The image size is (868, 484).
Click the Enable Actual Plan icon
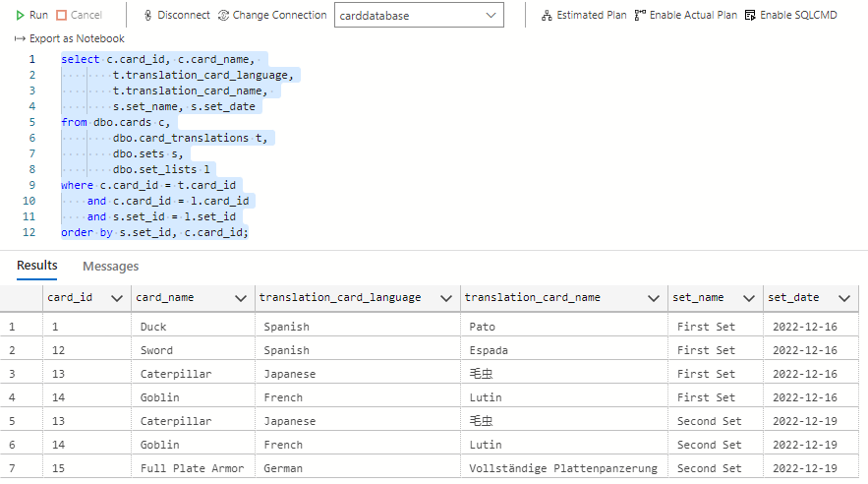point(640,15)
